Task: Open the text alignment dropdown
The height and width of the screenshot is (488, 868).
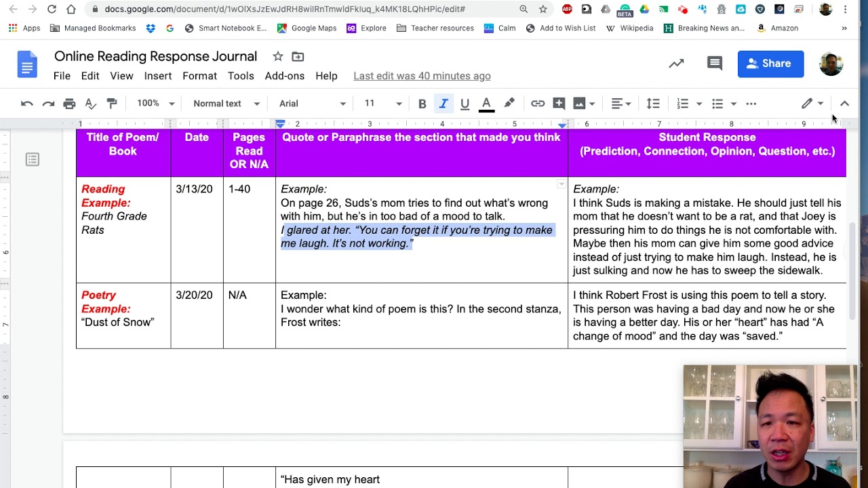Action: tap(621, 104)
